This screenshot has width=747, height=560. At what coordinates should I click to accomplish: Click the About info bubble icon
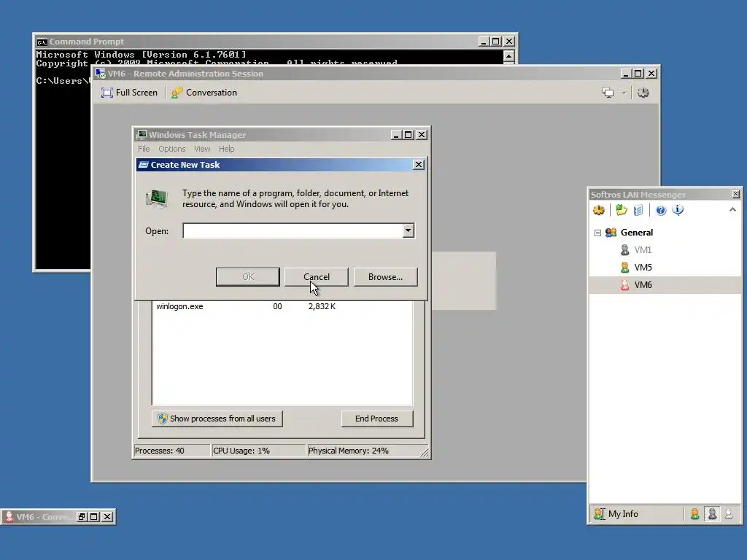point(678,210)
